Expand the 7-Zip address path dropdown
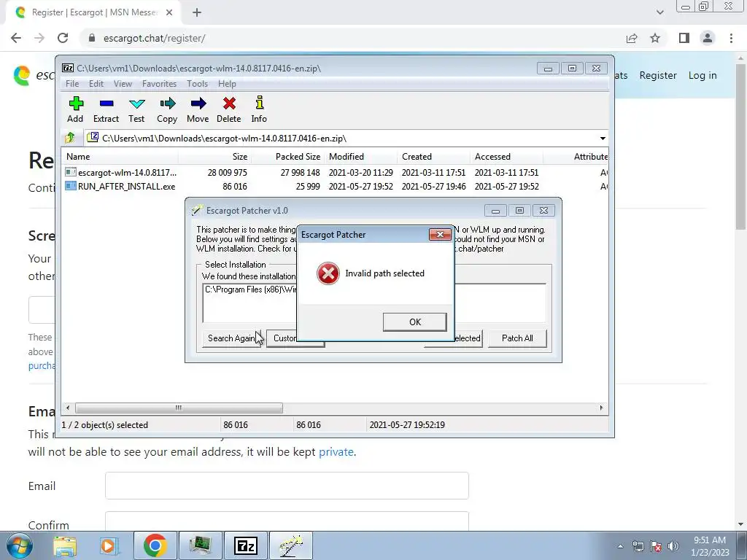 point(603,138)
